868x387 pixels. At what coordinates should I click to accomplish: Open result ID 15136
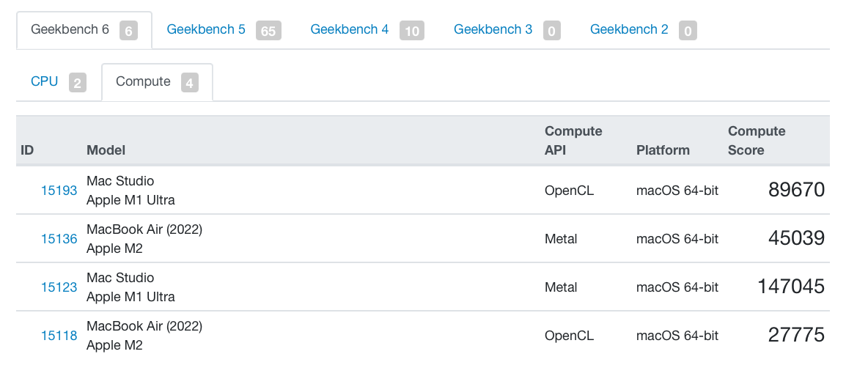pos(59,239)
